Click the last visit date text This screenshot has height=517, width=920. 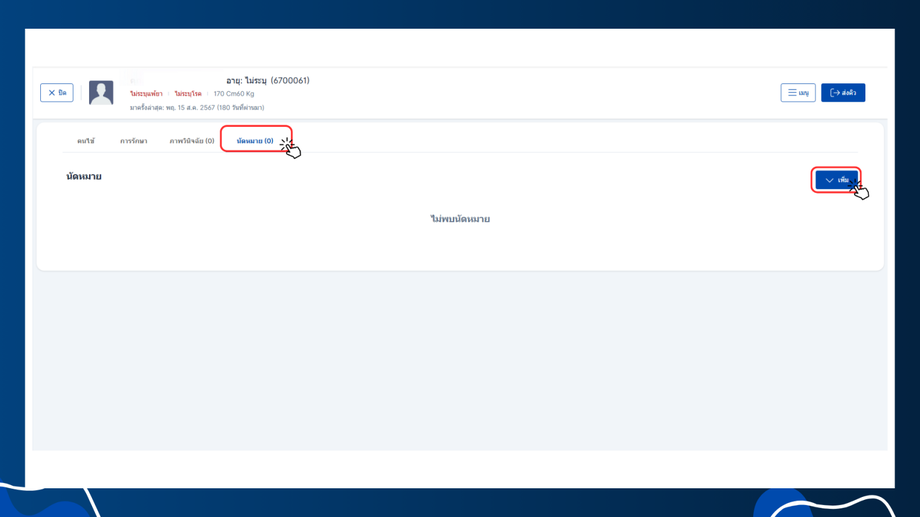tap(197, 108)
